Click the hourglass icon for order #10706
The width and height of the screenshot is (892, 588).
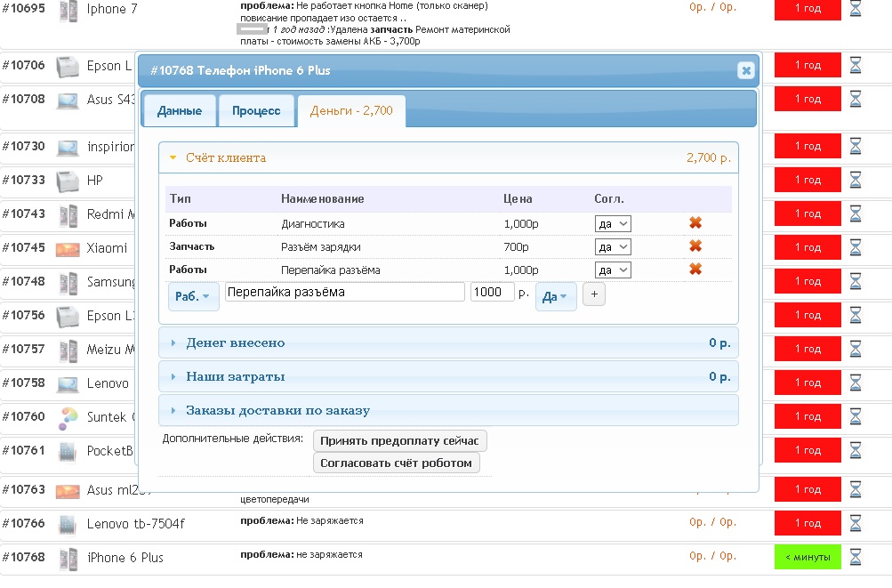click(856, 65)
